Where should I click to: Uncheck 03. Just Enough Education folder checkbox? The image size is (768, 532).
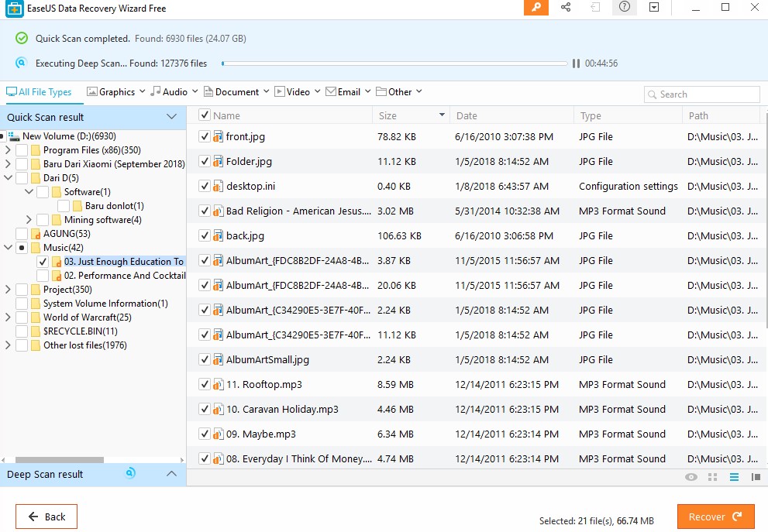[43, 261]
